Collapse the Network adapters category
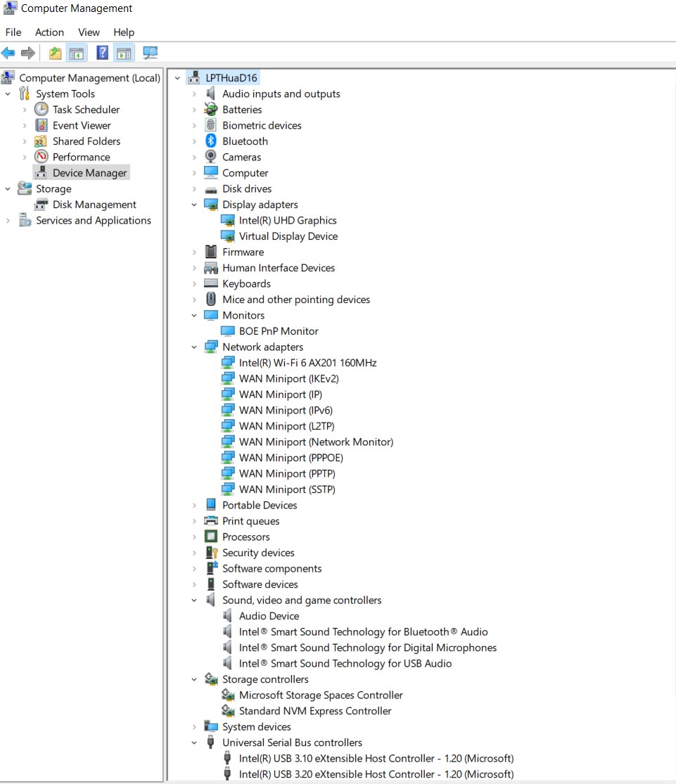This screenshot has width=676, height=784. (x=194, y=347)
